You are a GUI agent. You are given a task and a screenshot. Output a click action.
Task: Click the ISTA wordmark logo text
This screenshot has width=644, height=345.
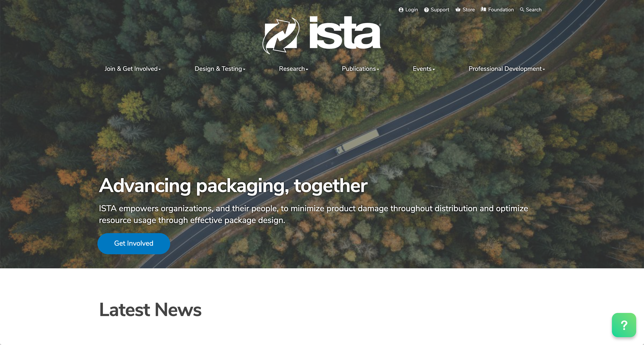tap(345, 32)
